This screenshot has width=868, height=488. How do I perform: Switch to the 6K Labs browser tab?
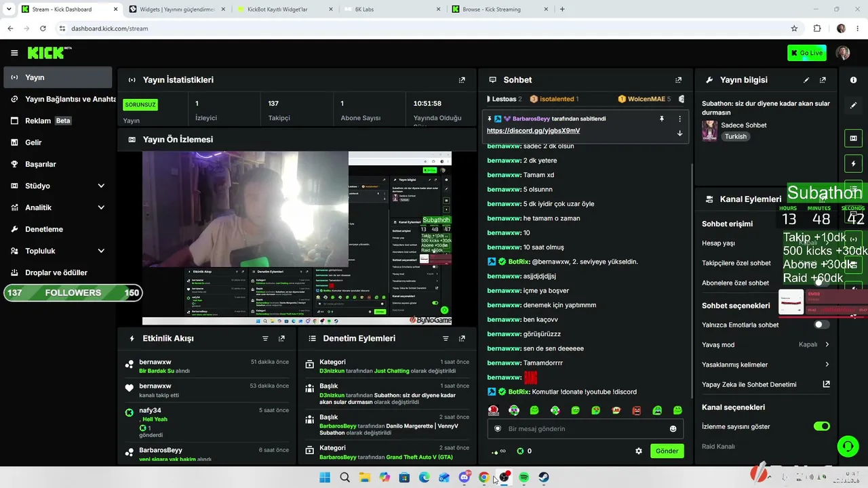tap(393, 9)
